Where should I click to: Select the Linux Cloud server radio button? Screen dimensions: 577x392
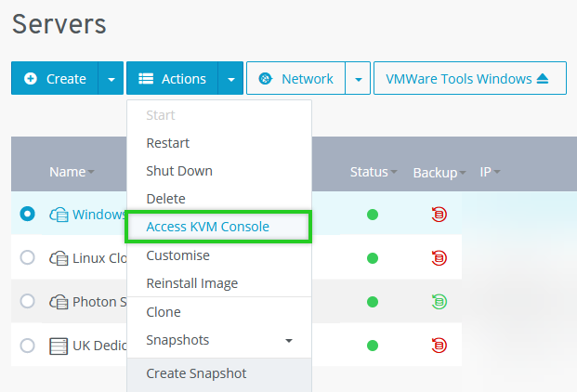click(x=27, y=257)
